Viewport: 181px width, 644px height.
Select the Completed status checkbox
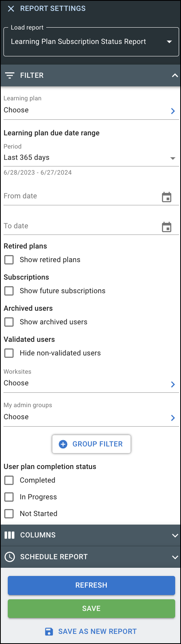tap(9, 480)
